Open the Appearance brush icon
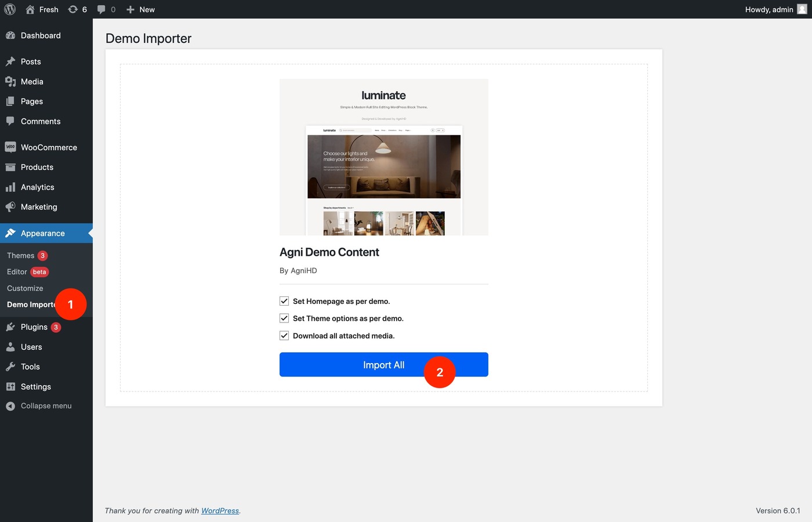 (10, 233)
